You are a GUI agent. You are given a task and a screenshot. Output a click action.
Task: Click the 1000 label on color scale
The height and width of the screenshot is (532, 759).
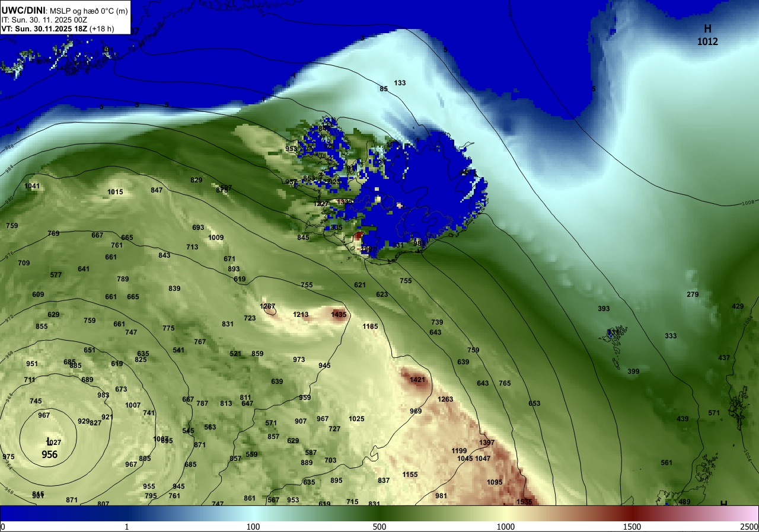click(506, 527)
